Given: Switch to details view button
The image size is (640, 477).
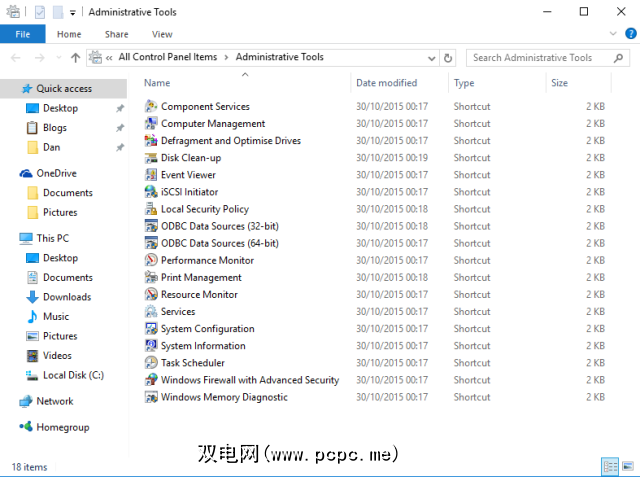Looking at the screenshot, I should (x=610, y=466).
